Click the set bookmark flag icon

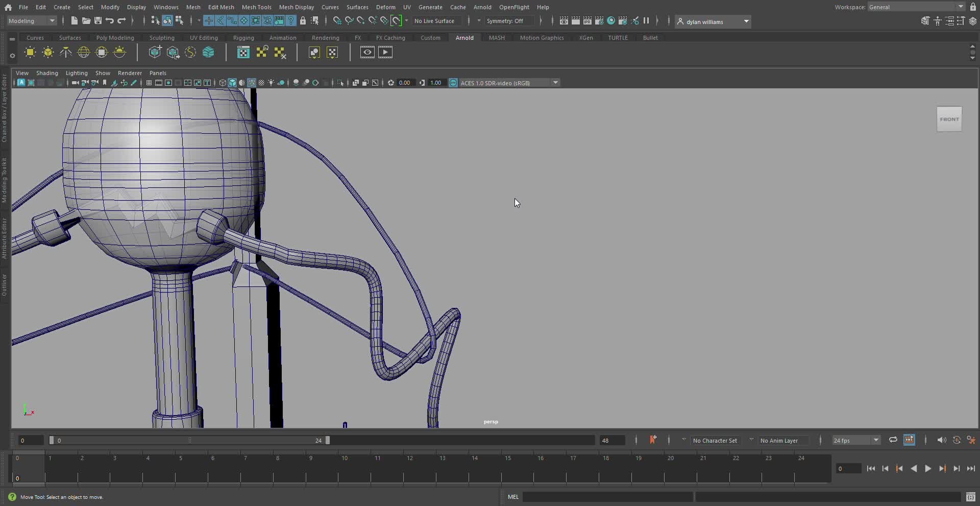(x=653, y=440)
